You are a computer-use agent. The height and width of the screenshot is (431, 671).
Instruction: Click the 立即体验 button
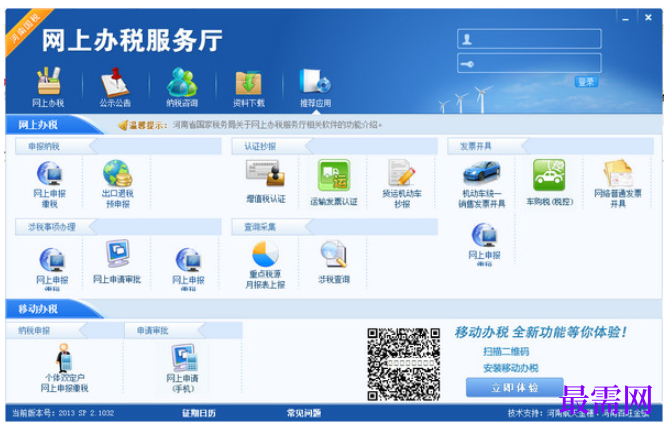[x=514, y=388]
